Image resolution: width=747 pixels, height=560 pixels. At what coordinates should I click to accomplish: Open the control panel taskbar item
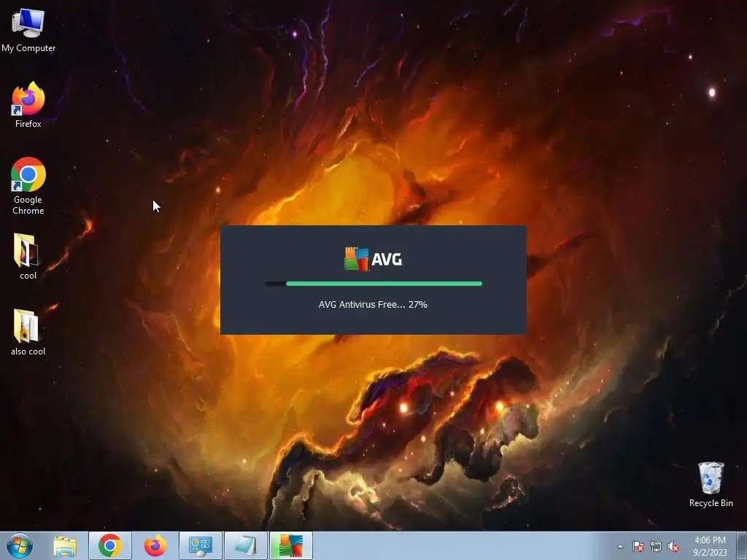point(201,545)
